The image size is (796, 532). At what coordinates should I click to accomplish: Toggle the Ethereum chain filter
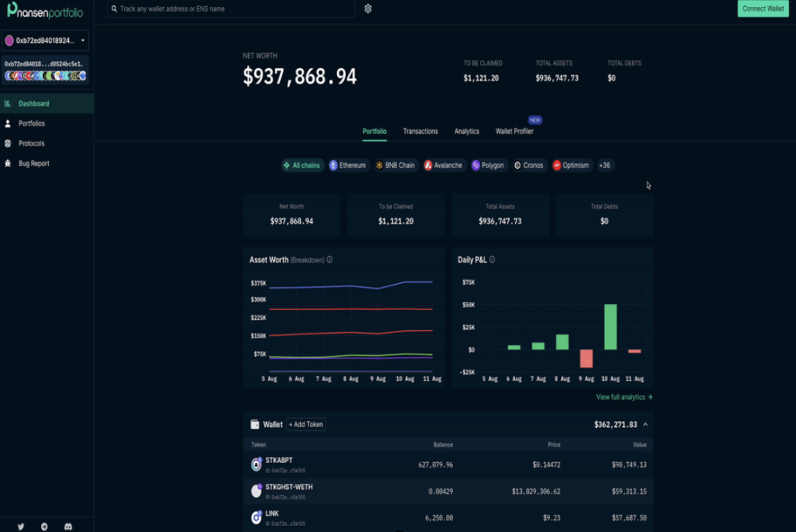[x=348, y=165]
